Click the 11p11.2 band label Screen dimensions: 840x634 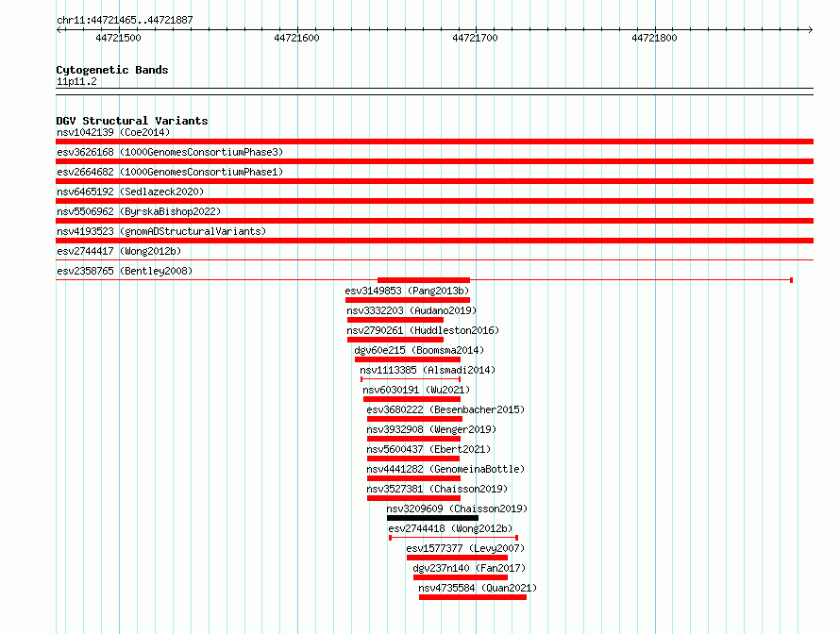pos(76,81)
